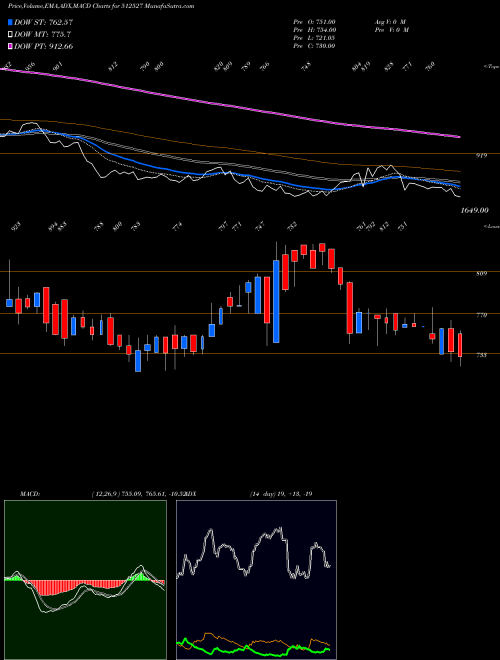Screen dimensions: 500x660
Task: Select the 'DOW ST: 762.57' legend text
Action: click(x=44, y=22)
